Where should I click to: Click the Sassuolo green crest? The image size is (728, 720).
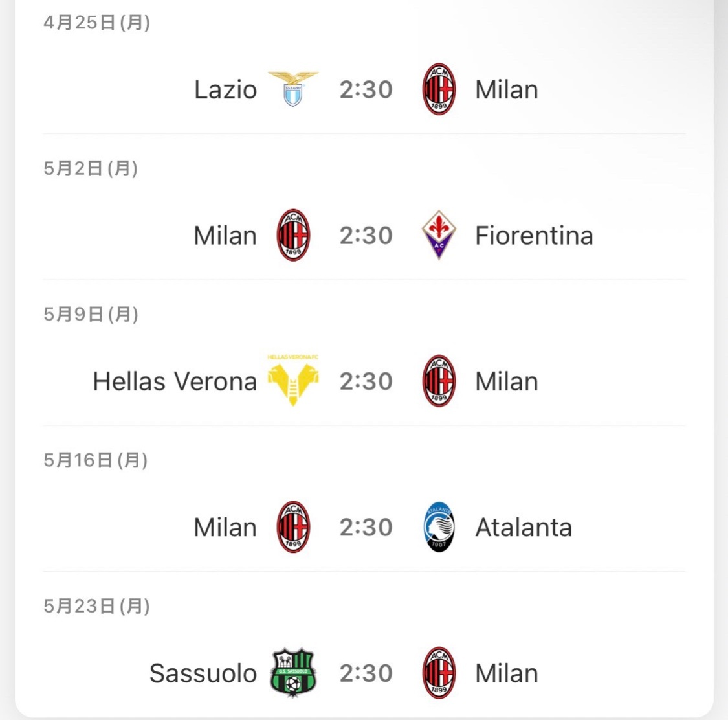293,673
